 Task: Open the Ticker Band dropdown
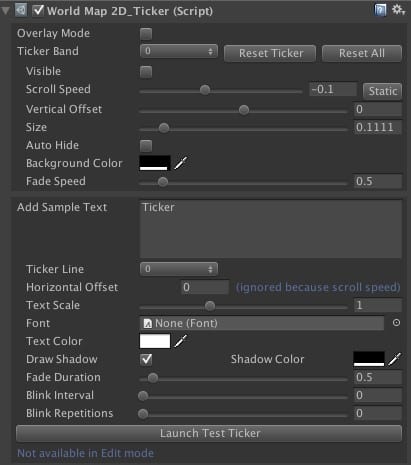coord(179,51)
